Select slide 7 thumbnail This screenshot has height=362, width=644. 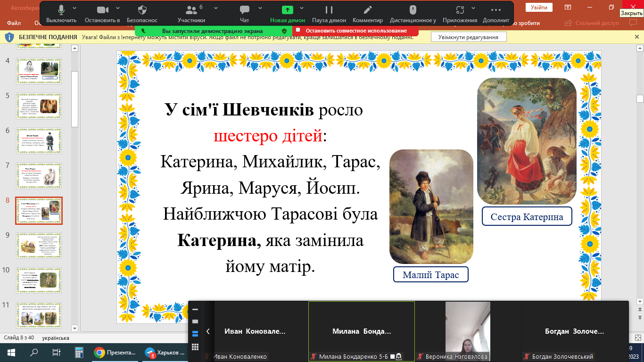coord(39,176)
